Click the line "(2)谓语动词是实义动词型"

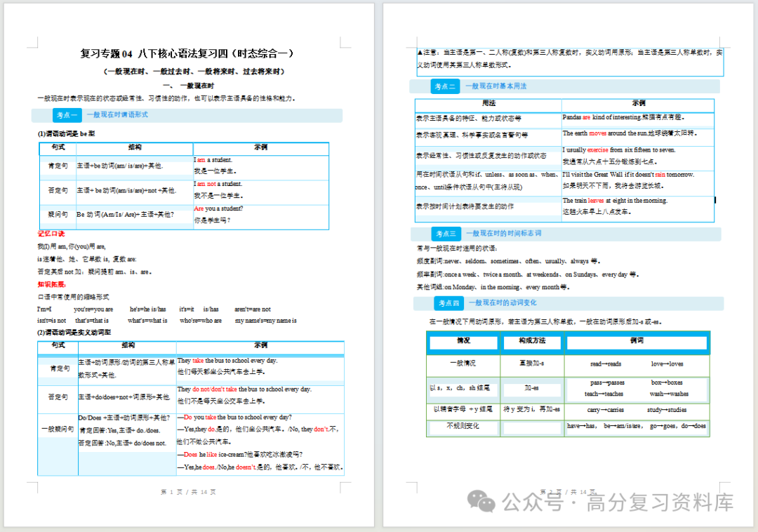tap(74, 333)
